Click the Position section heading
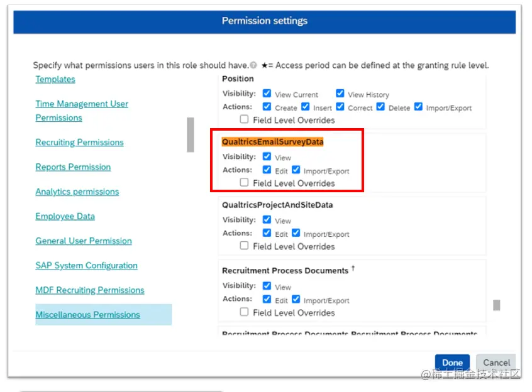 tap(238, 79)
